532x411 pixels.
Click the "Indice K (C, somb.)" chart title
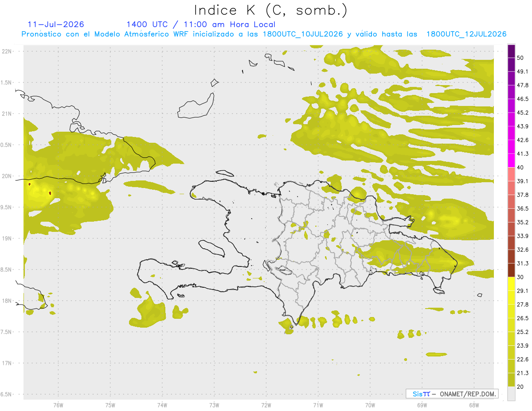[271, 10]
